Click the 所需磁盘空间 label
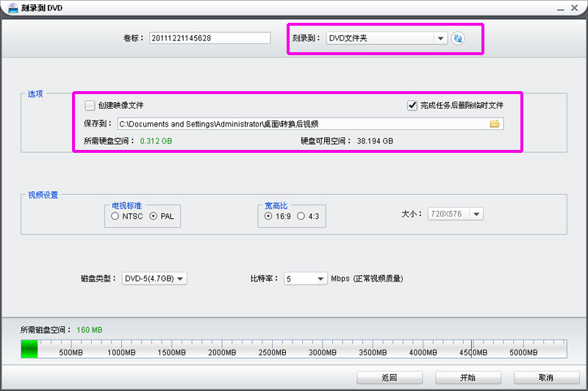Screen dimensions: 588x391 46,330
